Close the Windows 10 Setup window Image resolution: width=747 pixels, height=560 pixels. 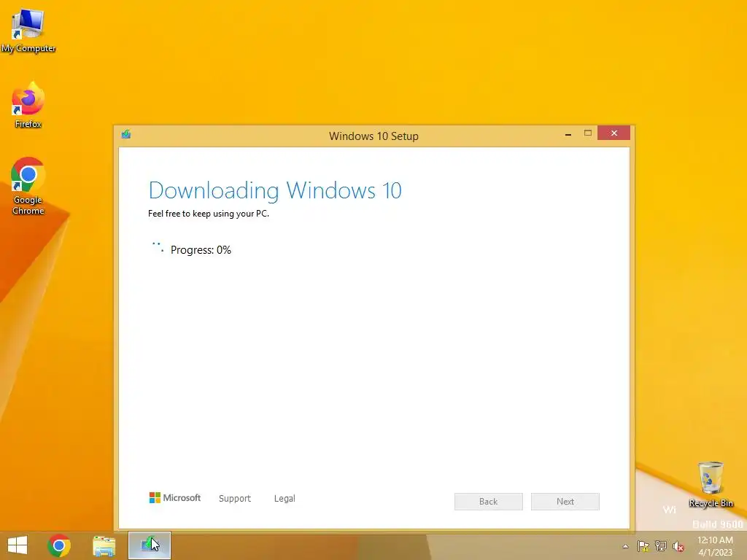[614, 133]
